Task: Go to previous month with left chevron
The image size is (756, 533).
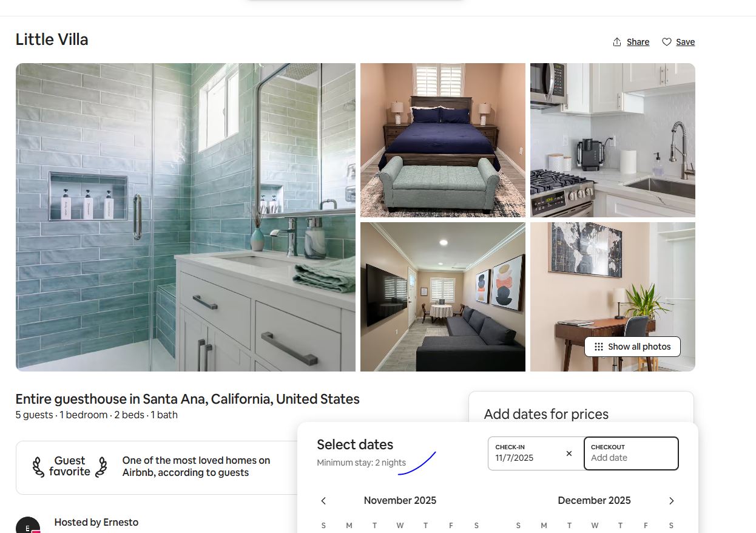Action: (323, 501)
